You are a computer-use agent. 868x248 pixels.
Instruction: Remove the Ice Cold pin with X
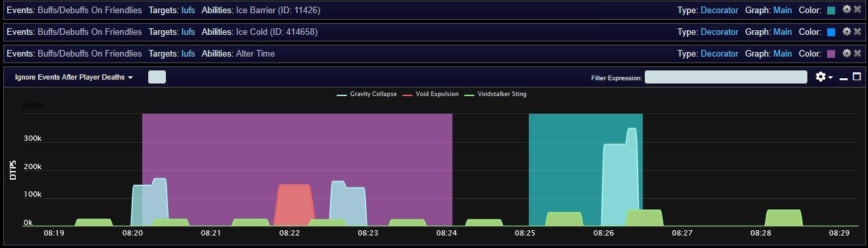857,32
